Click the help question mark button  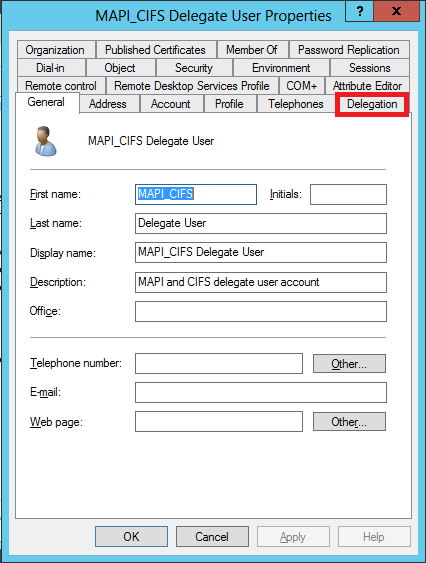pyautogui.click(x=360, y=11)
